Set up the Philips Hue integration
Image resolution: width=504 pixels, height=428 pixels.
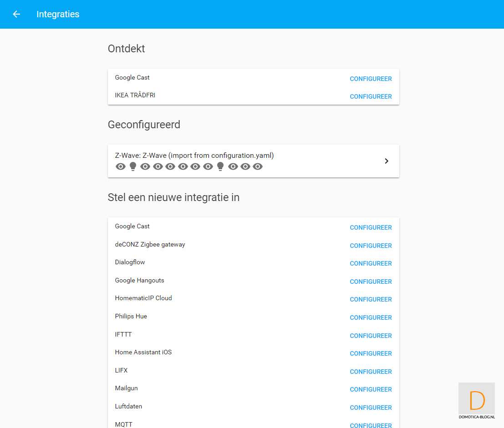coord(371,317)
